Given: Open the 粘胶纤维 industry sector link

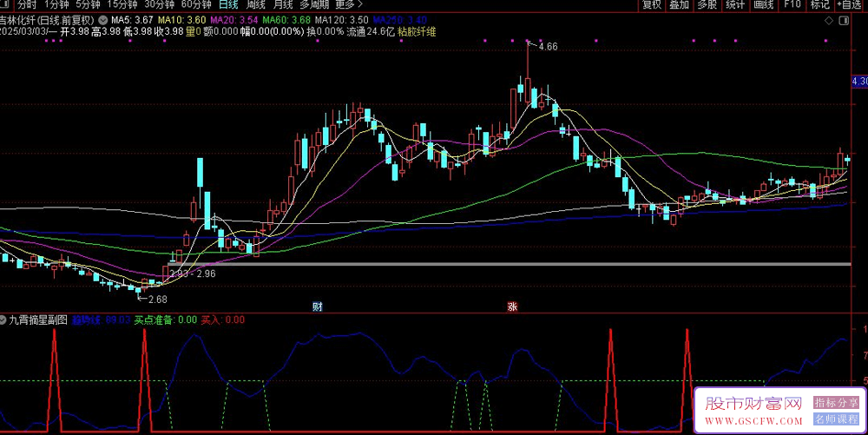Looking at the screenshot, I should coord(417,31).
